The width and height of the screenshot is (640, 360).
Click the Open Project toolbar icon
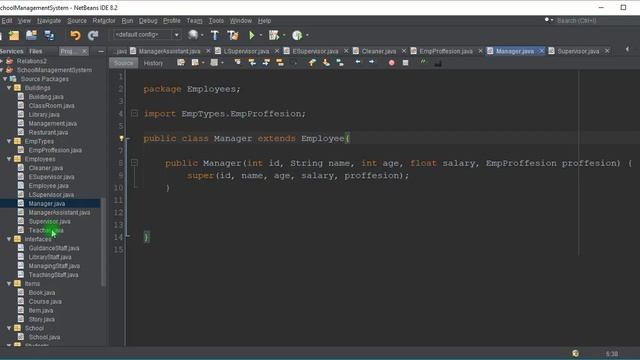(x=31, y=36)
